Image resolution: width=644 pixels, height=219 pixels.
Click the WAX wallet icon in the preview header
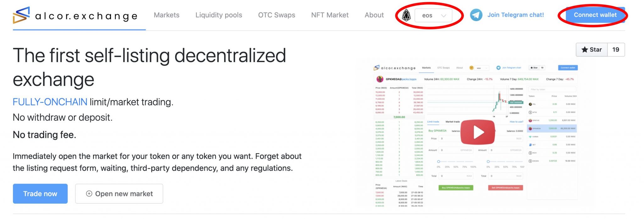pyautogui.click(x=472, y=68)
